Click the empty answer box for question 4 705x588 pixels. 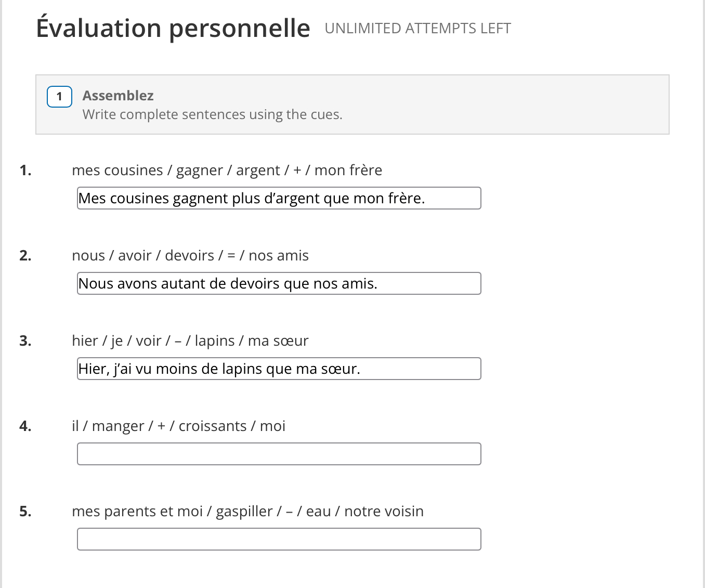[x=279, y=453]
